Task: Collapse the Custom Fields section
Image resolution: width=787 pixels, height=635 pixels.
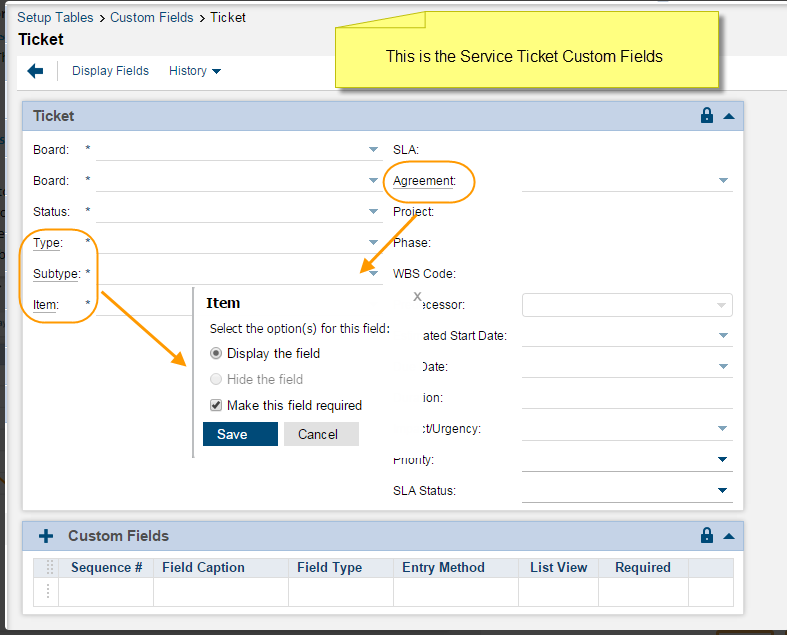Action: tap(729, 536)
